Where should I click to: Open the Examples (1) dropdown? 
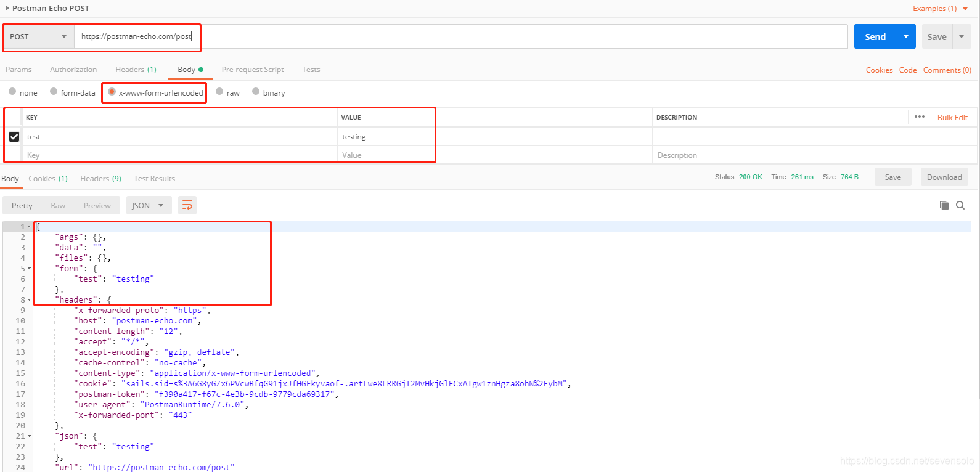941,8
